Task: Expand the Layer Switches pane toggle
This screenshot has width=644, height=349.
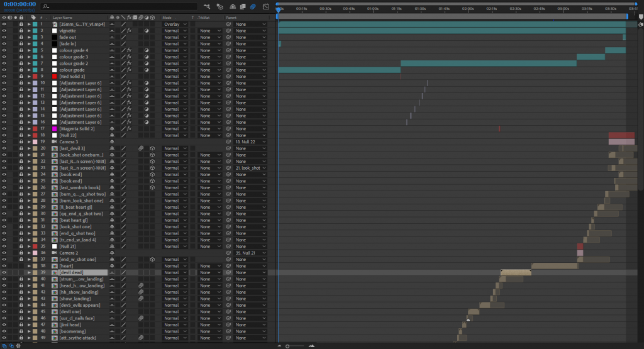Action: 4,346
